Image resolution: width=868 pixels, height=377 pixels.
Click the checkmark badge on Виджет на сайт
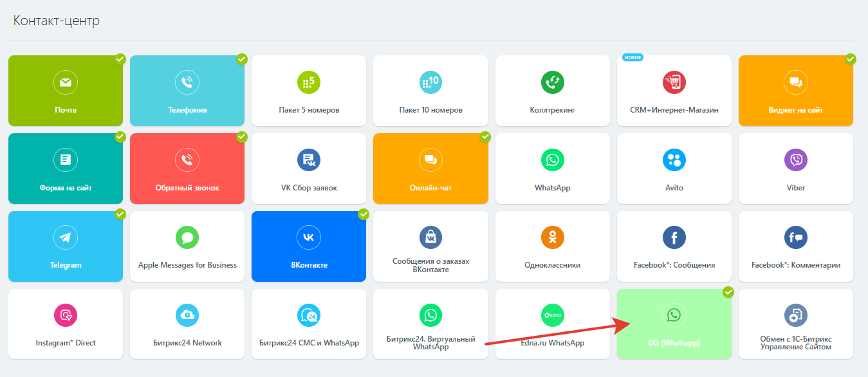(x=850, y=59)
